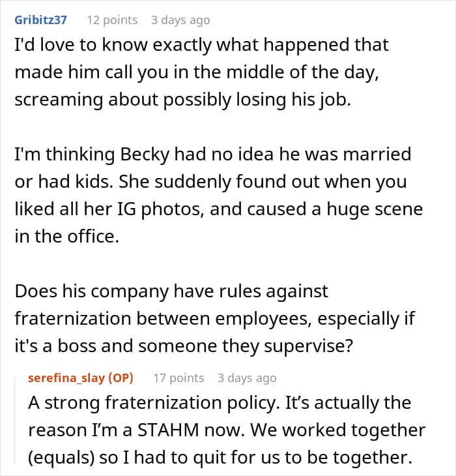This screenshot has width=456, height=476.
Task: Open Gribitz37's user profile
Action: click(x=40, y=20)
